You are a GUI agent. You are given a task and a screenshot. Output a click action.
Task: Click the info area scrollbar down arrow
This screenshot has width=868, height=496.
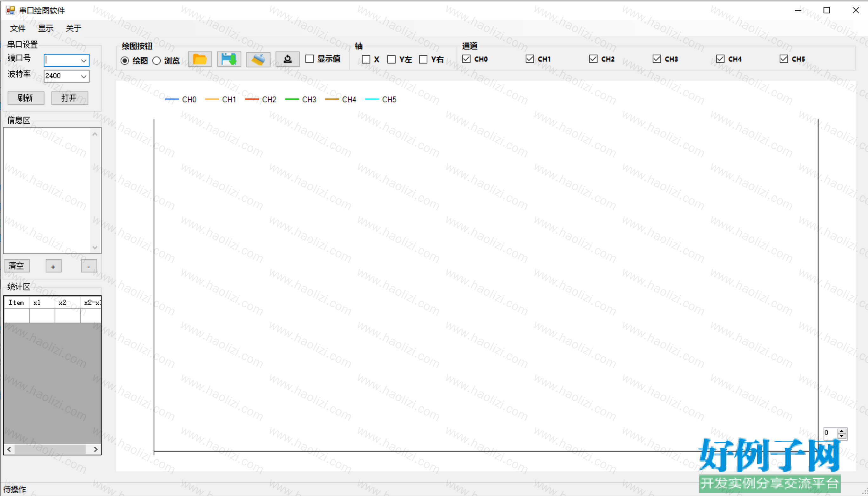(x=95, y=248)
